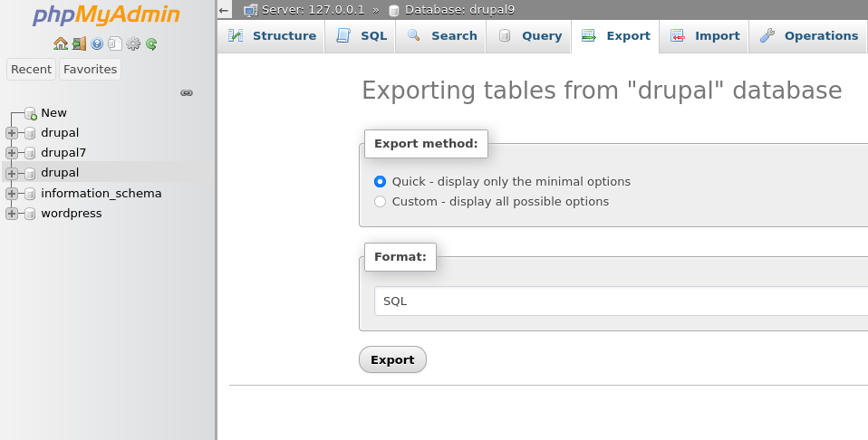Viewport: 868px width, 440px height.
Task: Show the Recent tables list
Action: click(31, 69)
